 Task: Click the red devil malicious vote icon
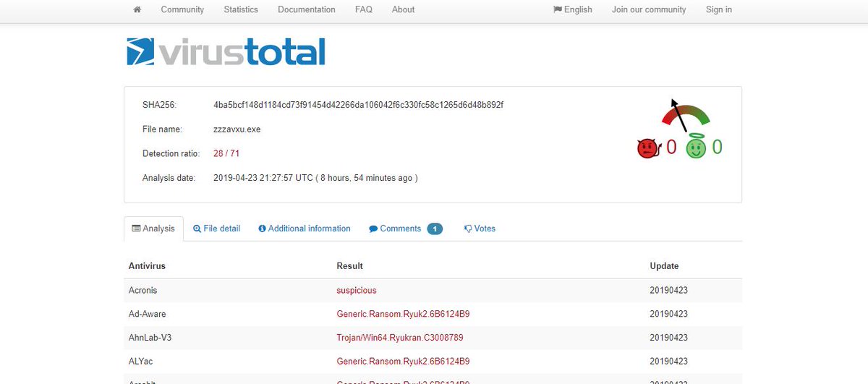pyautogui.click(x=647, y=148)
